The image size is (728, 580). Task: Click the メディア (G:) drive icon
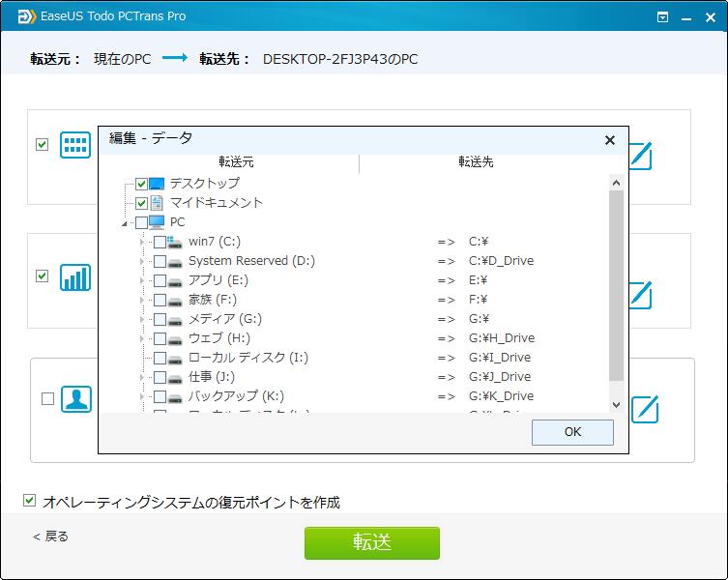pyautogui.click(x=175, y=320)
